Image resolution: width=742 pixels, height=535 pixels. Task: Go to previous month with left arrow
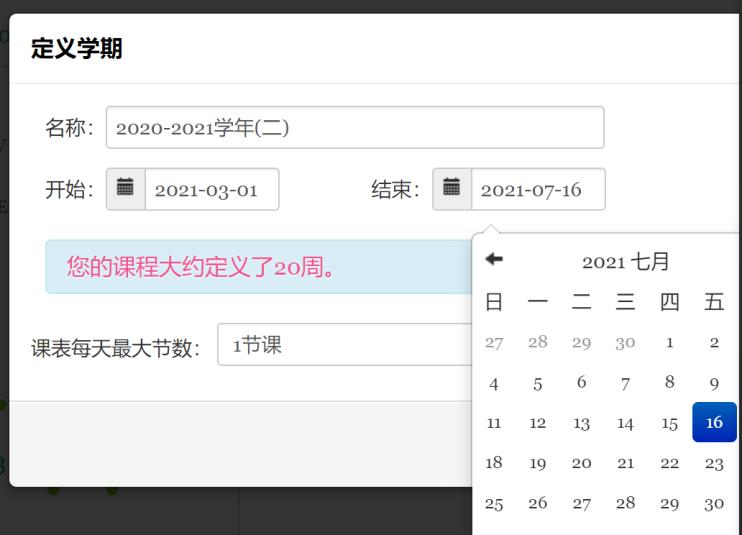coord(494,260)
